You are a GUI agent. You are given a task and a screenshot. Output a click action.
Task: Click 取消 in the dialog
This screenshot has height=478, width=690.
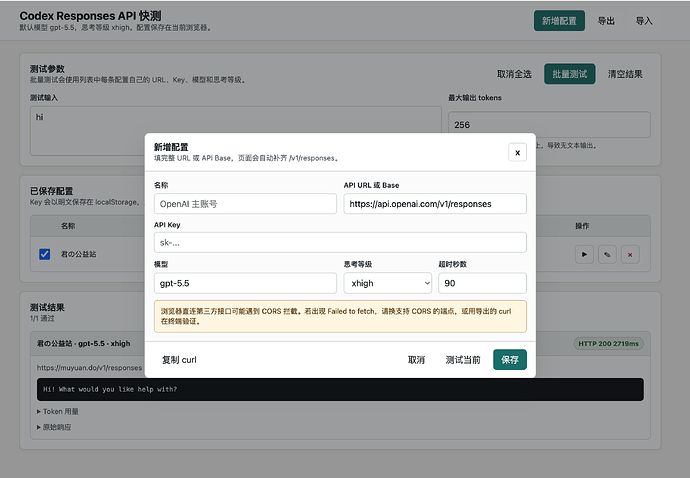click(416, 360)
